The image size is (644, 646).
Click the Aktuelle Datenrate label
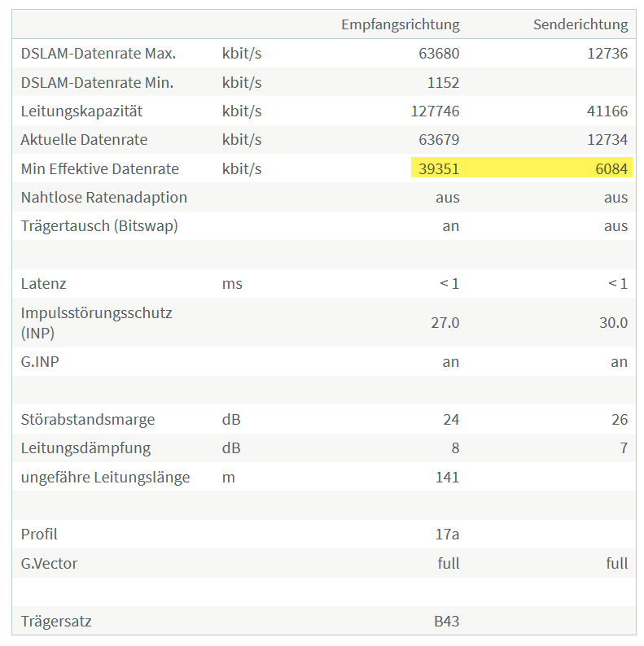[x=84, y=140]
